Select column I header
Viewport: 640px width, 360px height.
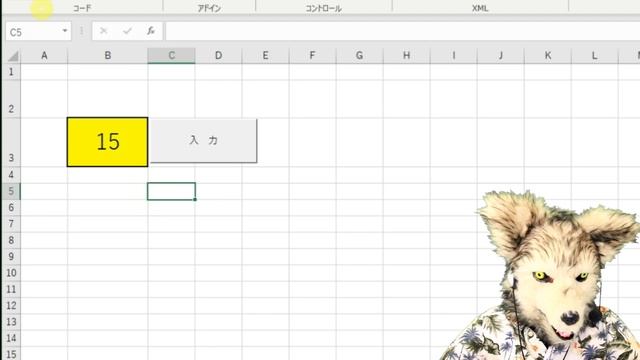pos(453,56)
